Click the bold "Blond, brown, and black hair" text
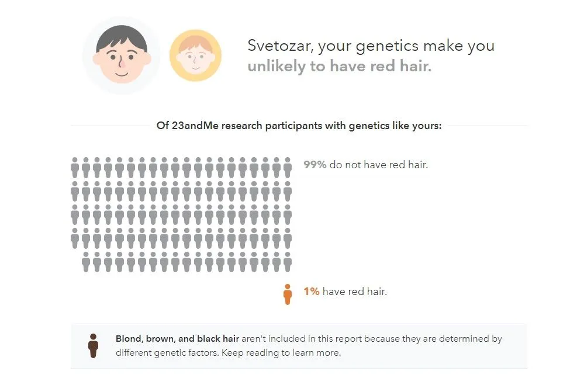584x392 pixels. point(177,339)
